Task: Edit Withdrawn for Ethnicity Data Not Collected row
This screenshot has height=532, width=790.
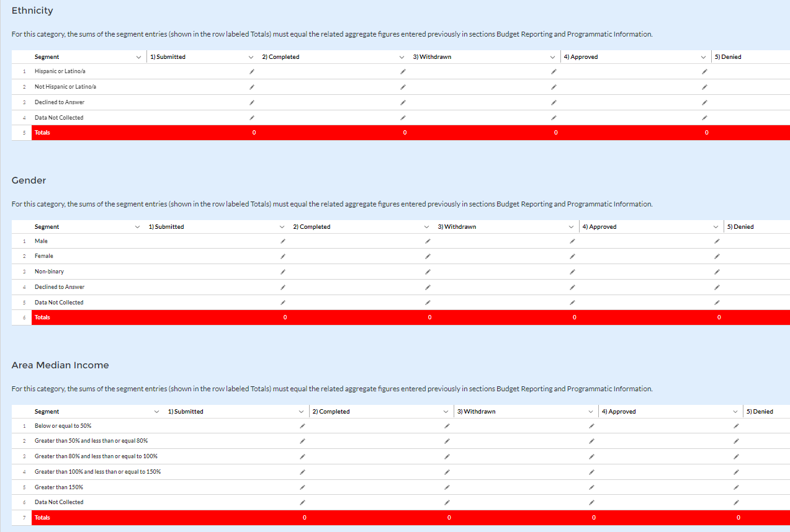Action: point(554,118)
